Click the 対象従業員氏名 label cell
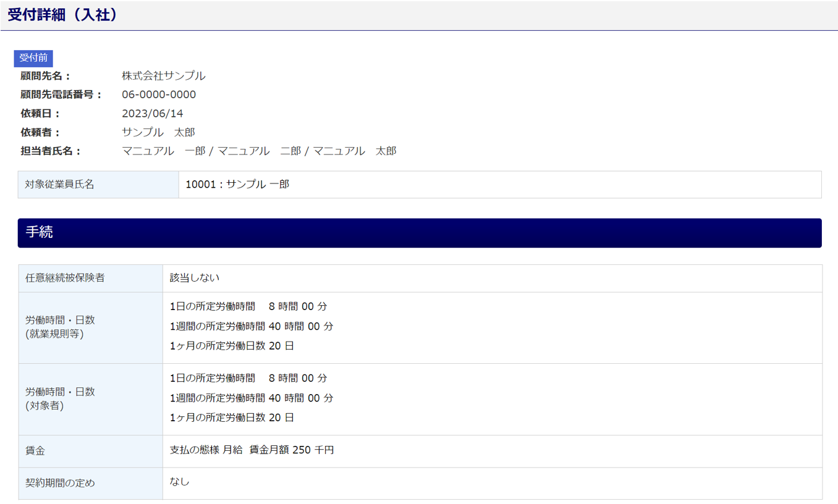This screenshot has width=838, height=504. tap(60, 184)
